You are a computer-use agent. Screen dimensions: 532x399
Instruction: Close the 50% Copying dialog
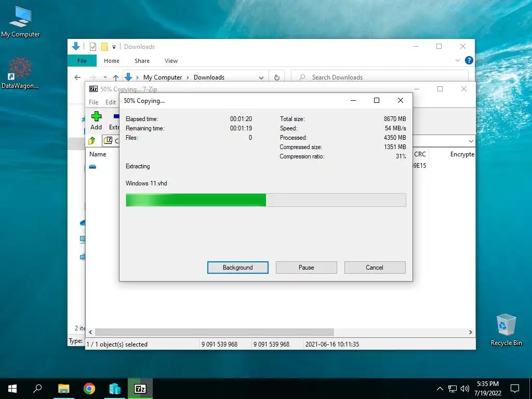pyautogui.click(x=401, y=100)
